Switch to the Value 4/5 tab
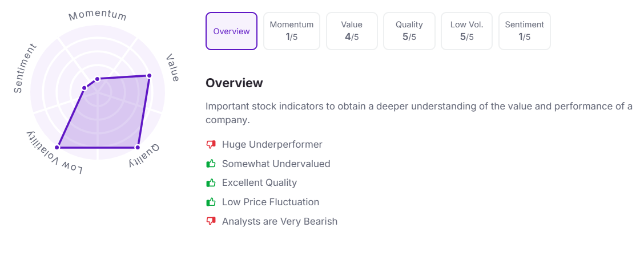Screen dimensions: 644x256 (x=352, y=31)
